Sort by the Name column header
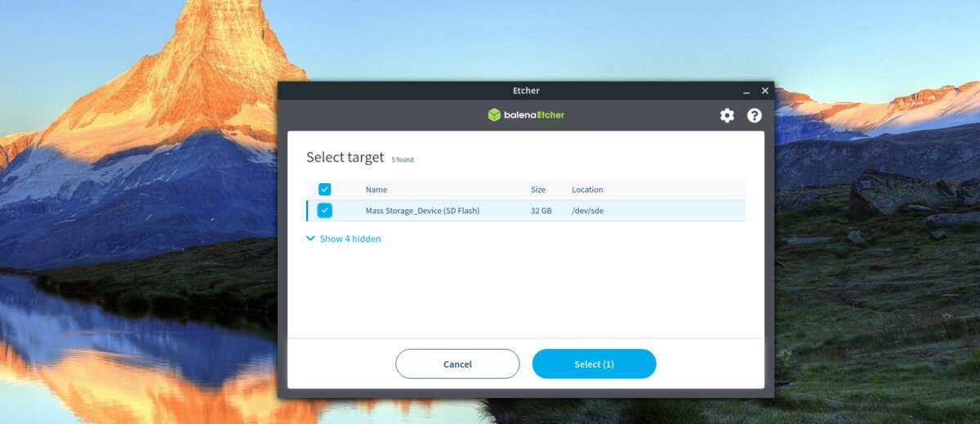Image resolution: width=980 pixels, height=424 pixels. click(376, 190)
